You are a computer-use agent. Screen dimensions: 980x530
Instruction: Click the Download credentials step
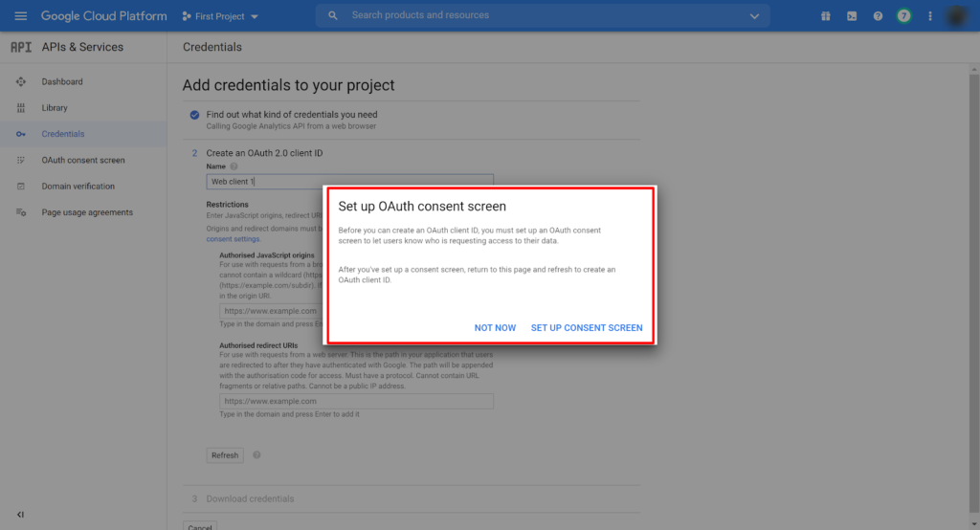click(250, 498)
